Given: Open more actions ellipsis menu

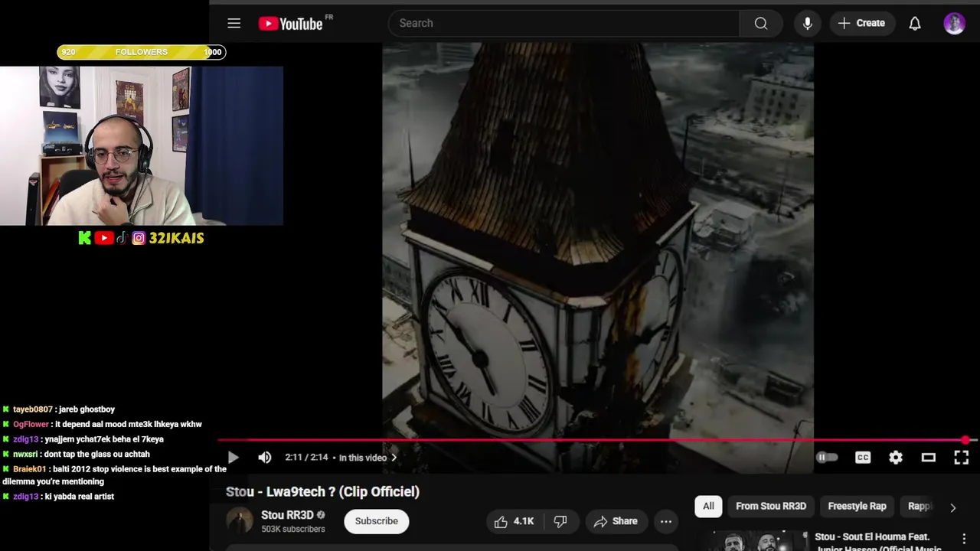Looking at the screenshot, I should click(x=666, y=521).
